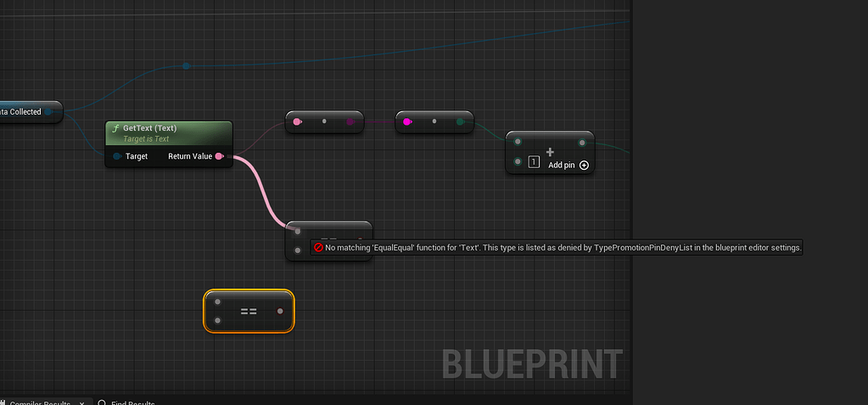The image size is (868, 405).
Task: Click the magenta input pin of second conversion node
Action: [x=406, y=122]
